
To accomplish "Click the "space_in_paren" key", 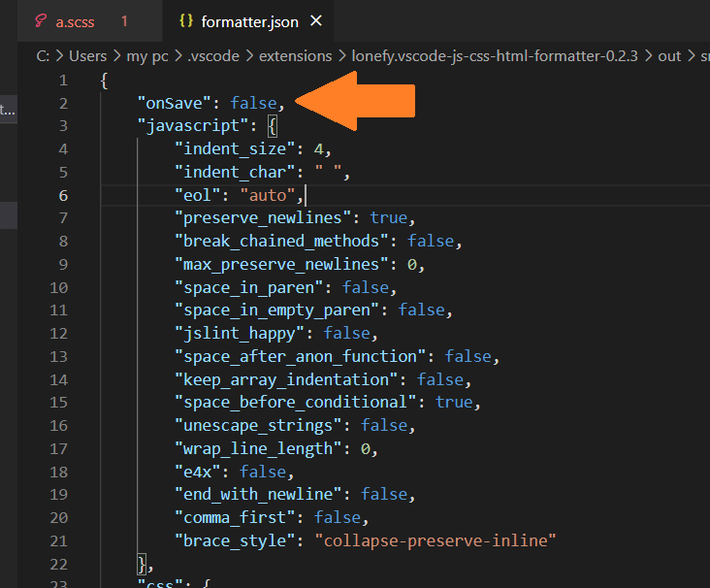I will 249,287.
